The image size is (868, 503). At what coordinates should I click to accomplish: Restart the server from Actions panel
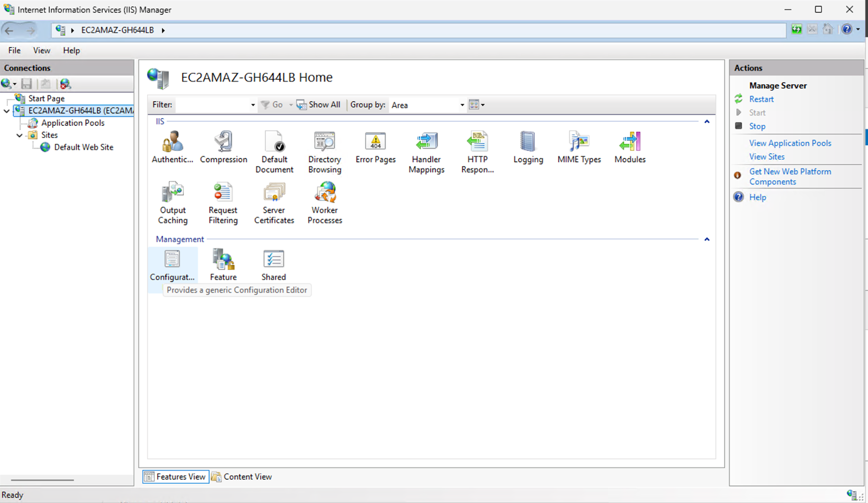point(762,99)
